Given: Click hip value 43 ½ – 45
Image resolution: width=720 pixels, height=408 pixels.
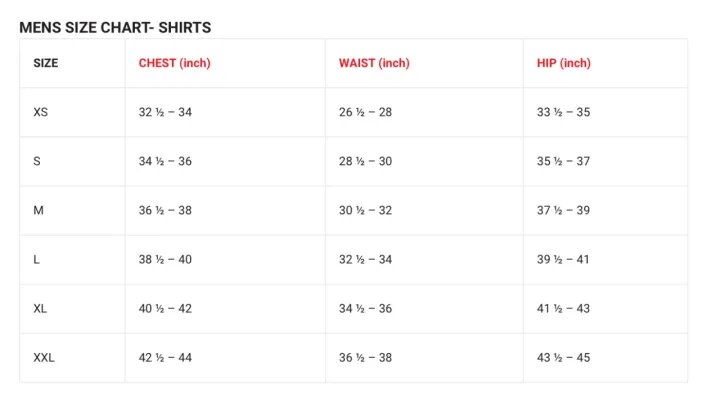Looking at the screenshot, I should (563, 357).
